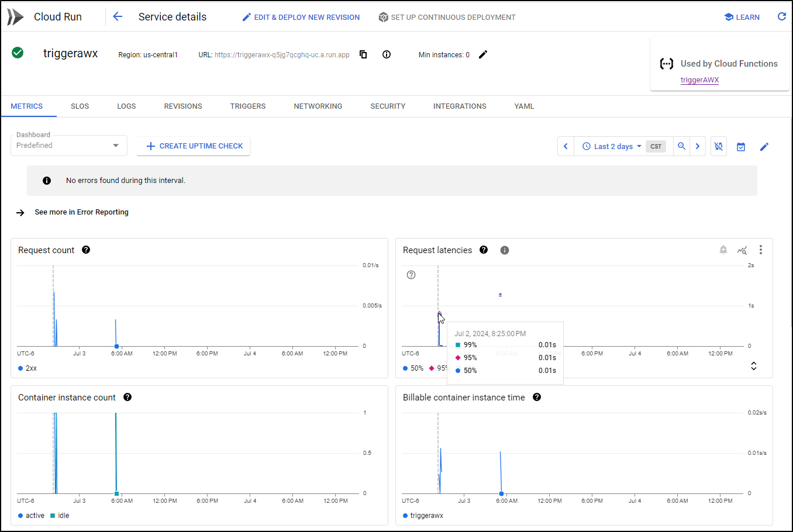Viewport: 793px width, 532px height.
Task: Click the tooltip timestamp Jul 2, 2024, 8:25:00 PM
Action: pyautogui.click(x=490, y=334)
